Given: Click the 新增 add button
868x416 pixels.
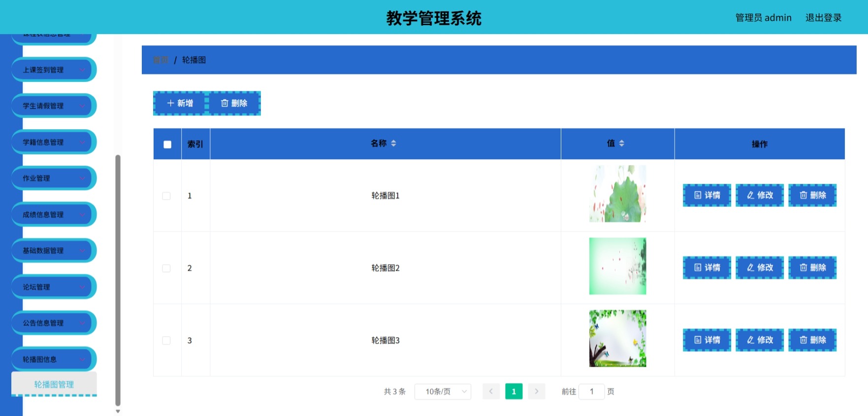Looking at the screenshot, I should 180,103.
